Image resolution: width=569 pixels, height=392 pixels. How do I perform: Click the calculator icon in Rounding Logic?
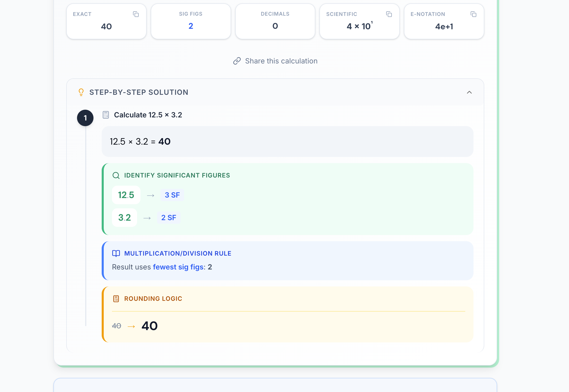(x=116, y=299)
